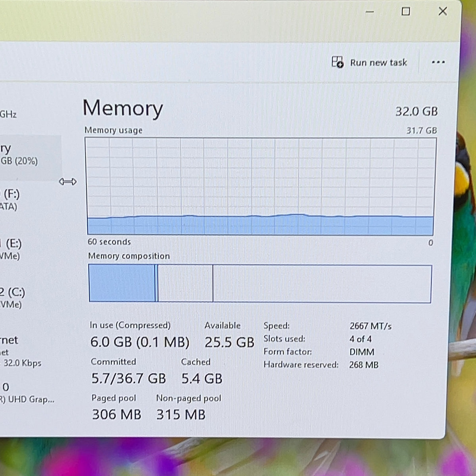Click the thin modified memory composition segment
Image resolution: width=476 pixels, height=476 pixels.
click(x=157, y=283)
